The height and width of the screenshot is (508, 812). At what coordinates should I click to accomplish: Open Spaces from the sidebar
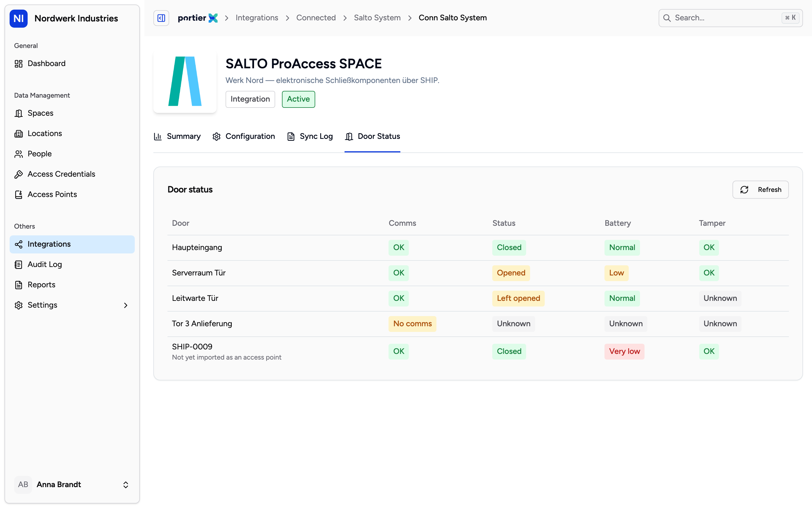coord(72,113)
